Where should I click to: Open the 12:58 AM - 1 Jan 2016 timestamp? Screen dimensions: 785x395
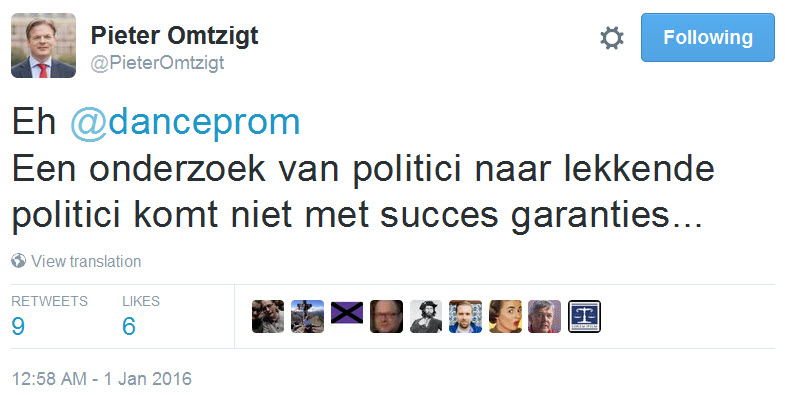(x=102, y=378)
